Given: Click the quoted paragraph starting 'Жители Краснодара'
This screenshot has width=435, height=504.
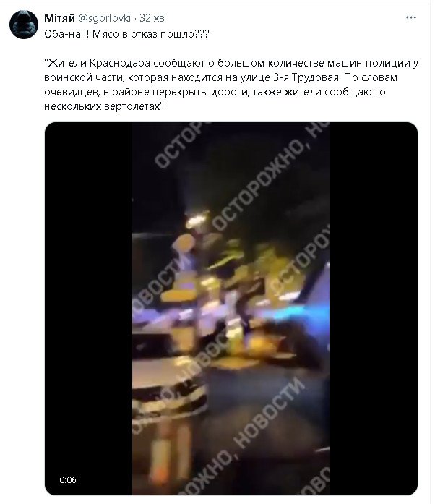Looking at the screenshot, I should point(231,85).
